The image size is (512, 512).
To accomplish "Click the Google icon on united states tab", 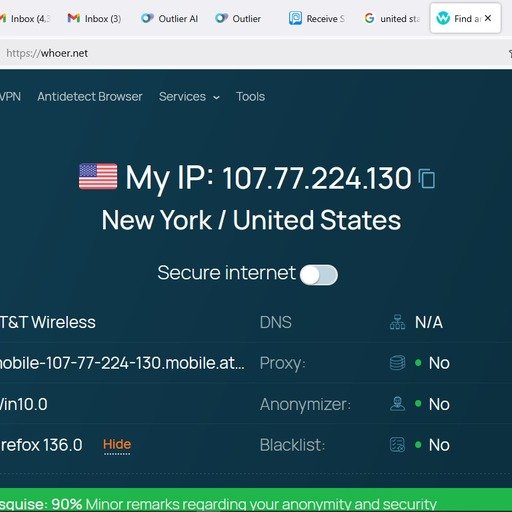I will click(369, 18).
